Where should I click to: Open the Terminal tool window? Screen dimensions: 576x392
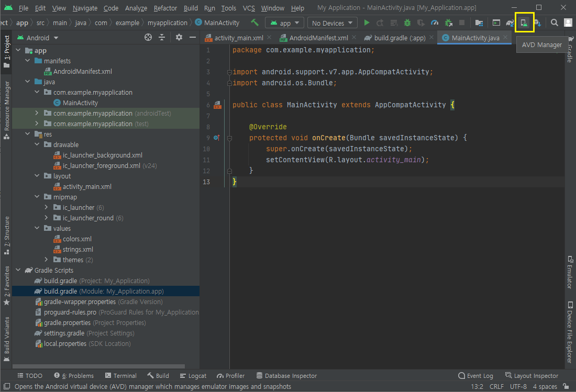pyautogui.click(x=120, y=375)
